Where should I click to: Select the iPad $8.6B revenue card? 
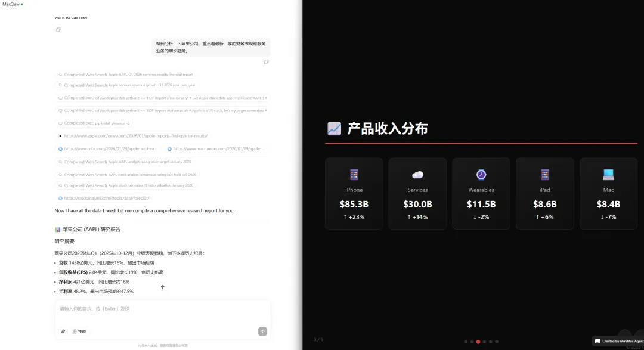tap(544, 194)
